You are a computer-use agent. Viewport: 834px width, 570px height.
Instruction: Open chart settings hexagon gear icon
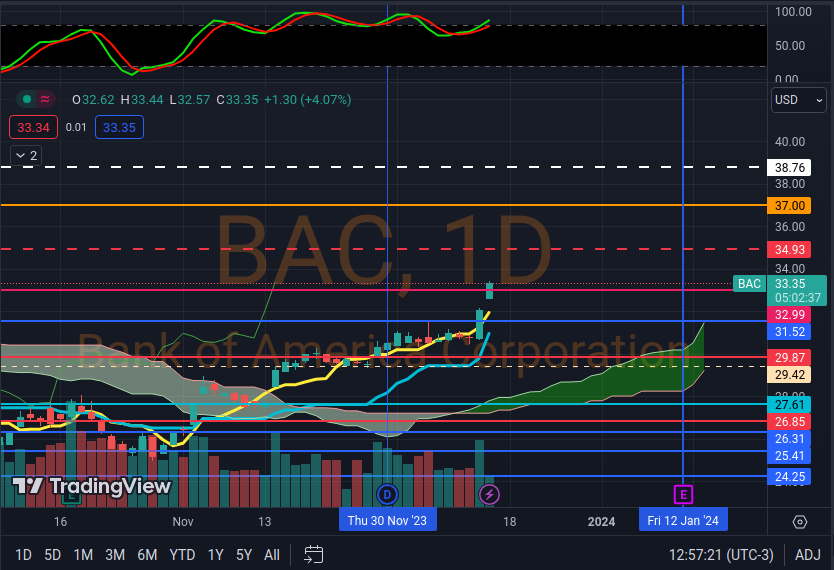tap(800, 522)
